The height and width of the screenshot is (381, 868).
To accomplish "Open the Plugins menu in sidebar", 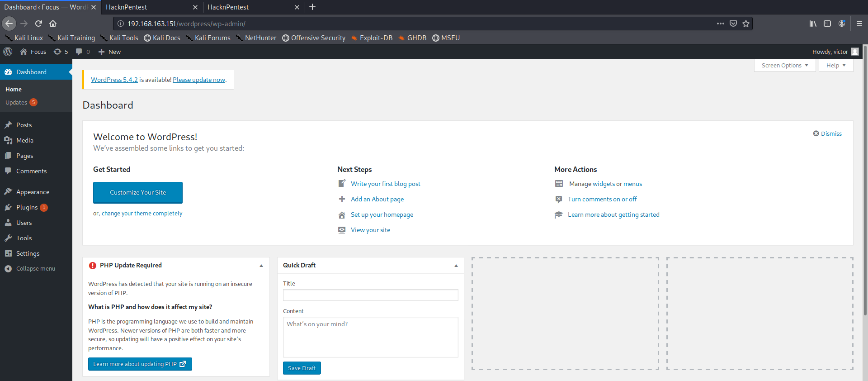I will (x=36, y=207).
